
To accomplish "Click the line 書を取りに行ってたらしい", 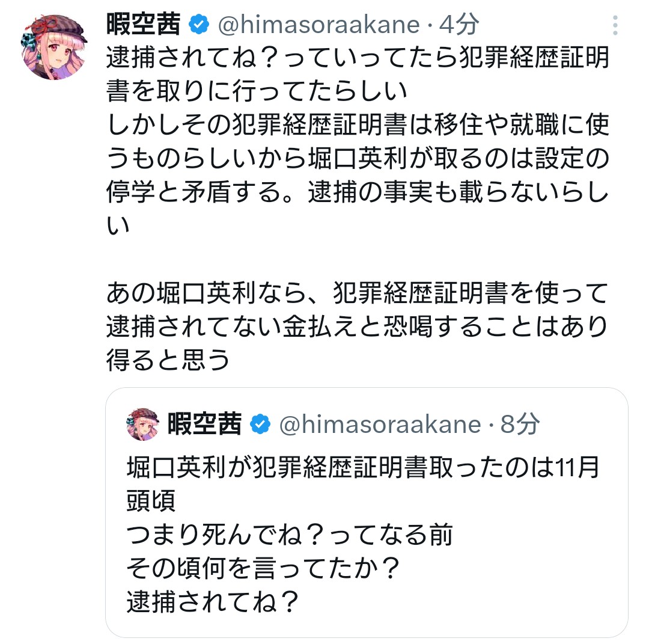I will coord(257,91).
